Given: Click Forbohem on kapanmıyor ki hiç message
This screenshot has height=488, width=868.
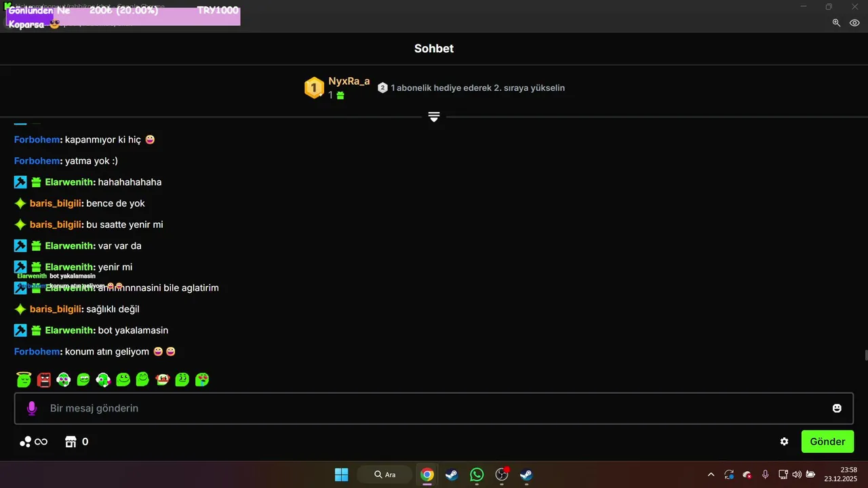Looking at the screenshot, I should 37,140.
